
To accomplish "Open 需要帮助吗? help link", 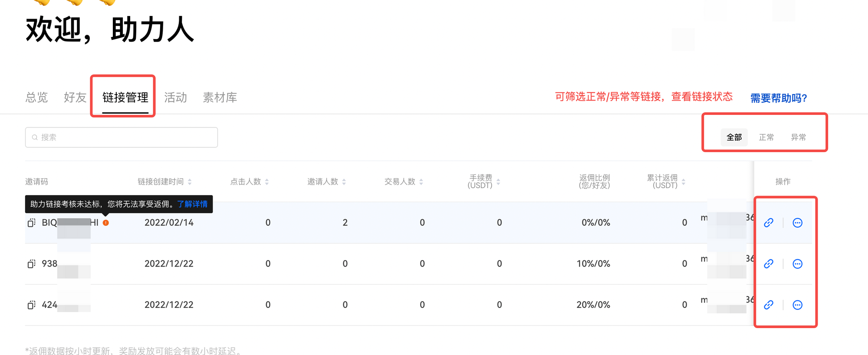I will [x=779, y=98].
